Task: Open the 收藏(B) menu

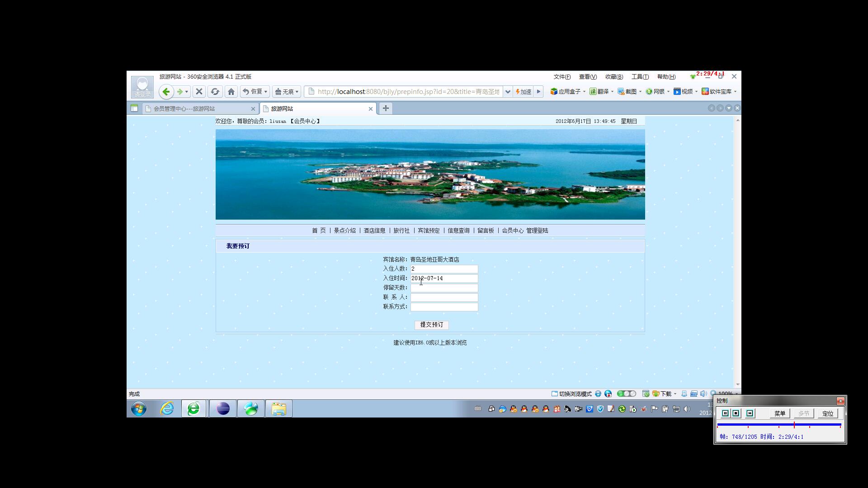Action: click(x=614, y=77)
